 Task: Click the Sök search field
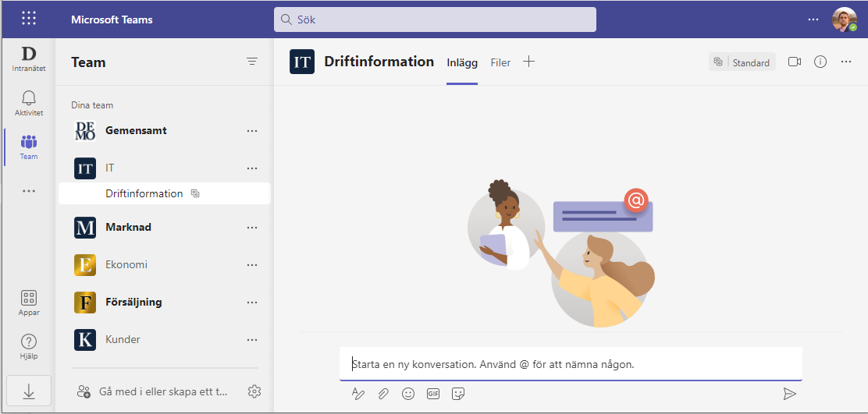pos(435,19)
